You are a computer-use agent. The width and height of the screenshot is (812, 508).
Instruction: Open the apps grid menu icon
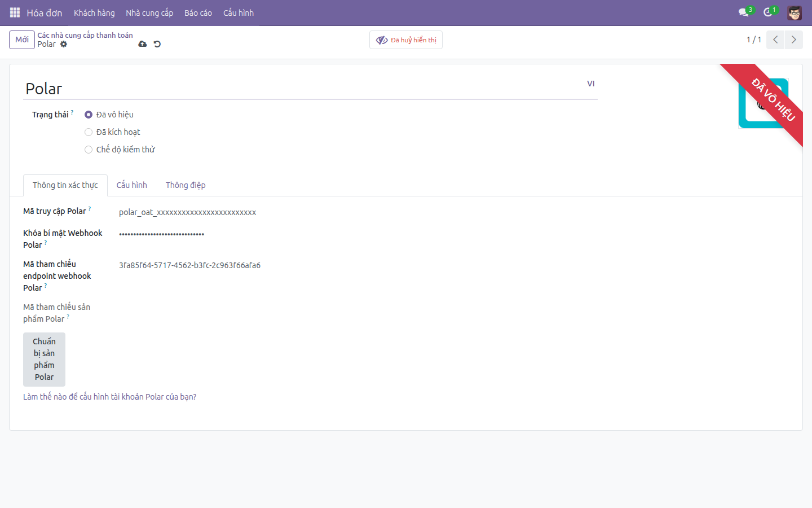pyautogui.click(x=15, y=12)
